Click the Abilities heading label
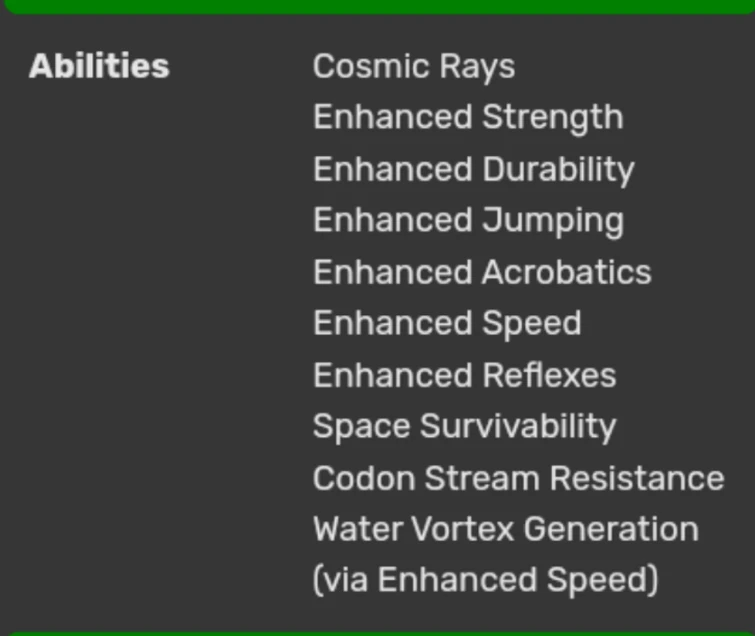This screenshot has height=636, width=755. click(x=99, y=66)
